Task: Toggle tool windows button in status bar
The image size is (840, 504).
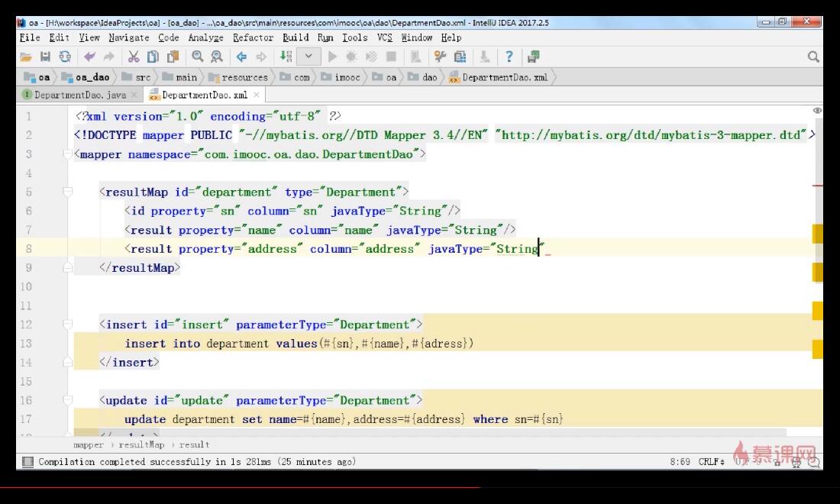Action: point(27,462)
